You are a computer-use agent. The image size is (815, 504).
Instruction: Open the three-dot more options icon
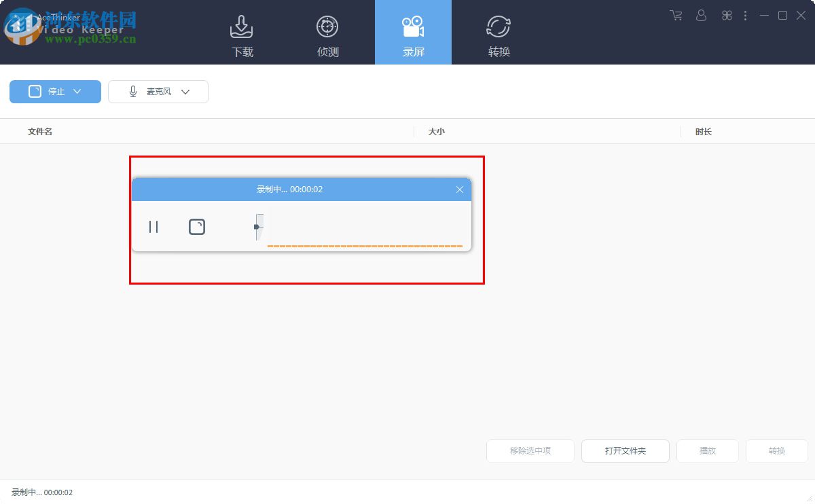[x=746, y=15]
